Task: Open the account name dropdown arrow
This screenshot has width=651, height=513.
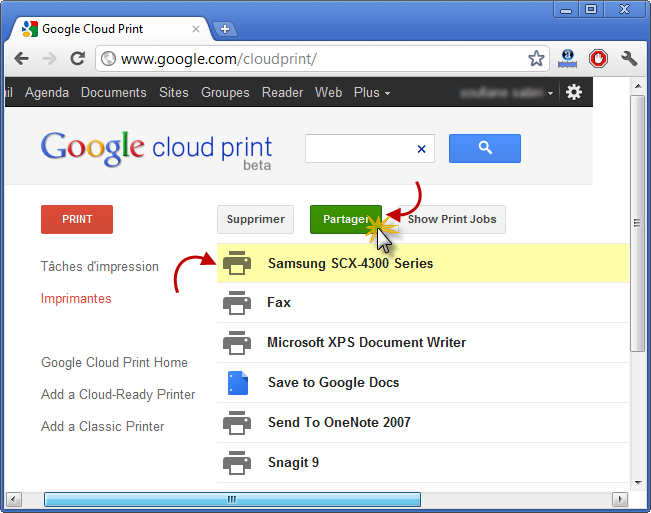Action: pos(550,93)
